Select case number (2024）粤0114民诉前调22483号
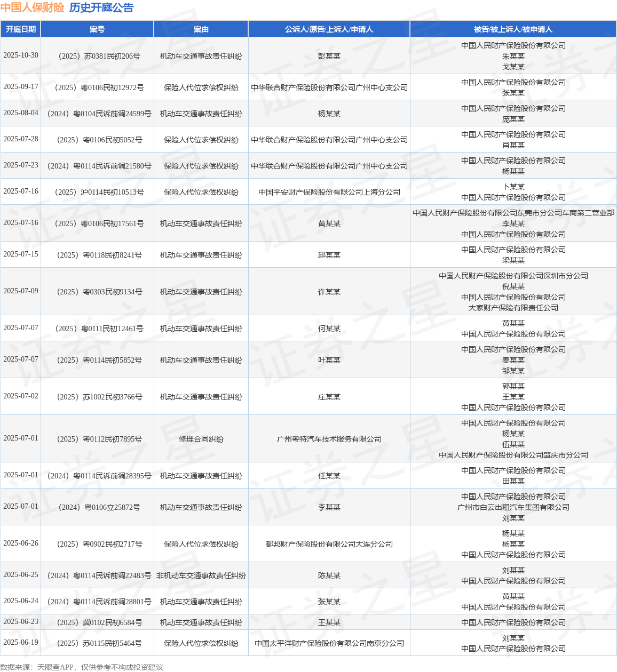 (97, 575)
